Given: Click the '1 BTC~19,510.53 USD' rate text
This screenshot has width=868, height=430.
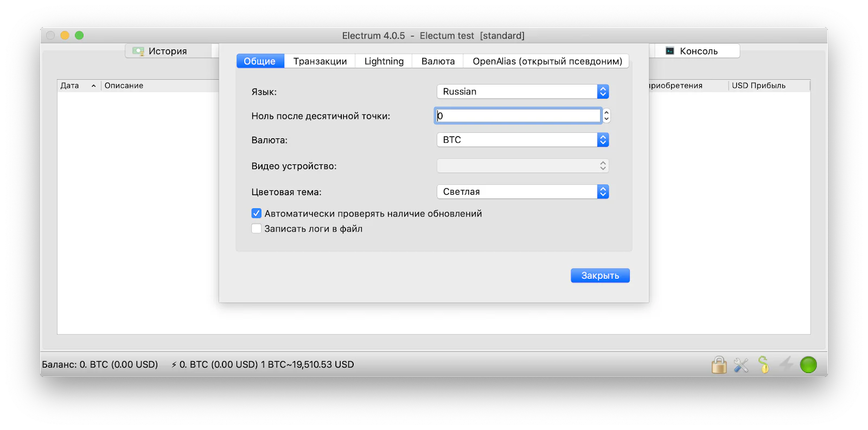Looking at the screenshot, I should 308,364.
